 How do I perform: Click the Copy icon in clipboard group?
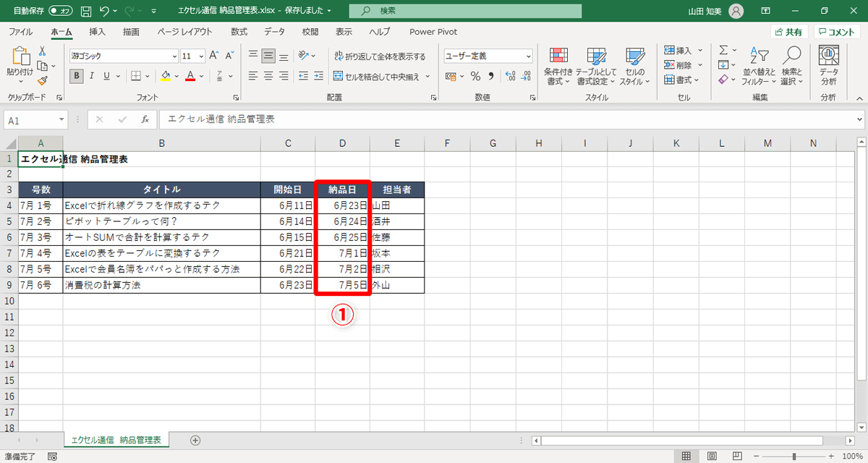(42, 66)
